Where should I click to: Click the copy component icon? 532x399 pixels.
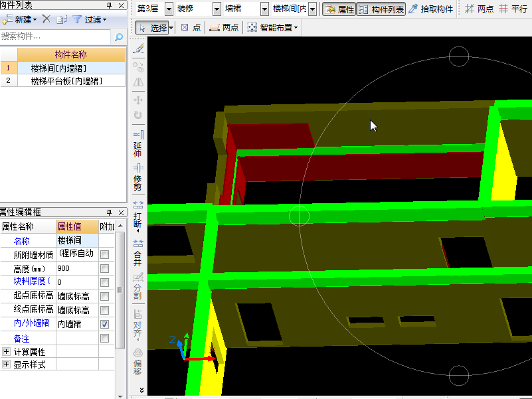pos(61,20)
